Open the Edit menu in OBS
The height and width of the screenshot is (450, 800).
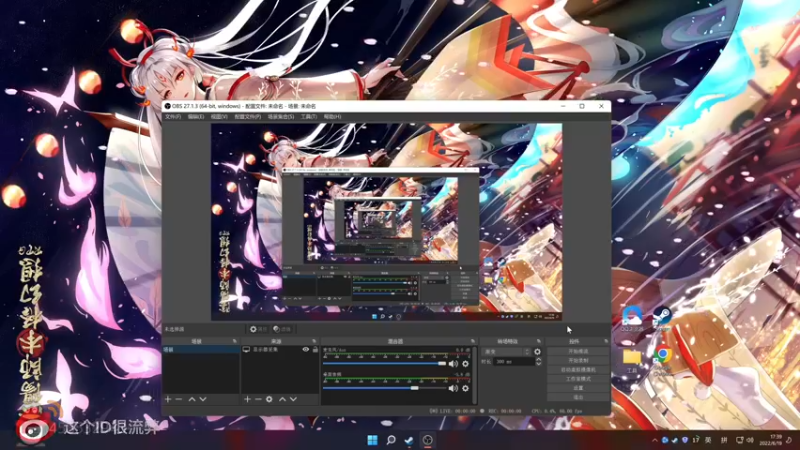(196, 117)
